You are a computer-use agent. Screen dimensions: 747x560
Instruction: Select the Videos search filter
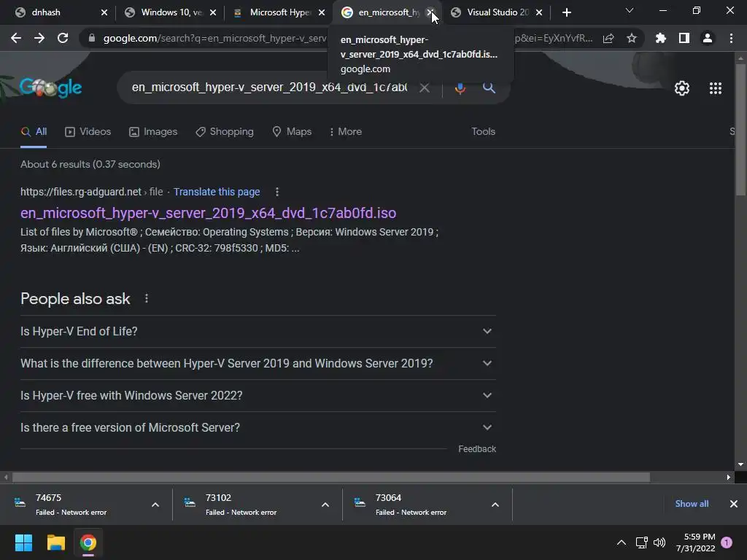pyautogui.click(x=88, y=131)
